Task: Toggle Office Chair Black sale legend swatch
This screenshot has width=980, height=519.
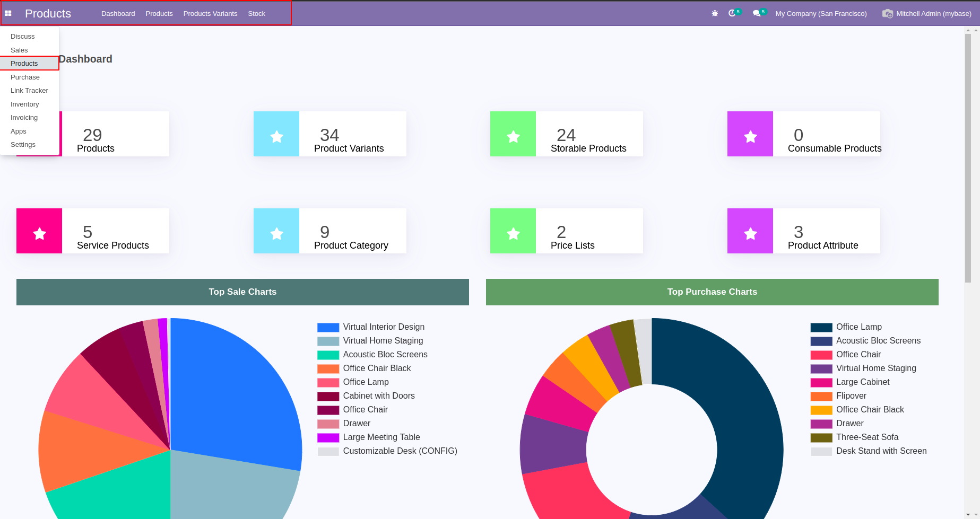Action: (328, 368)
